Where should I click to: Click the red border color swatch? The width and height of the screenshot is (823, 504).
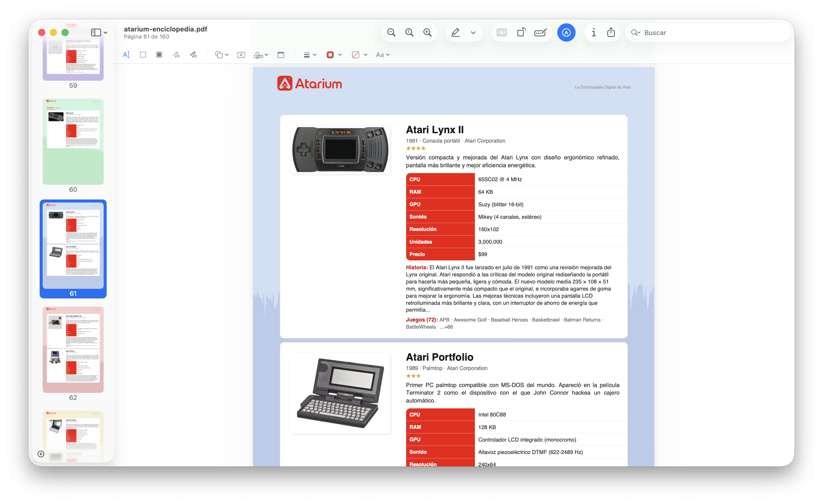(x=330, y=55)
